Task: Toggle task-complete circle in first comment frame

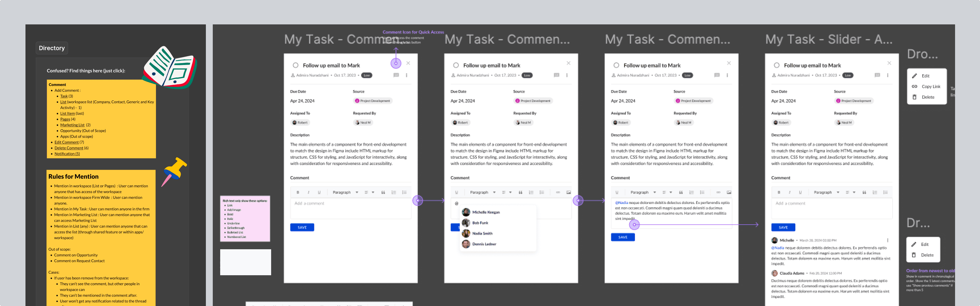Action: pyautogui.click(x=296, y=65)
